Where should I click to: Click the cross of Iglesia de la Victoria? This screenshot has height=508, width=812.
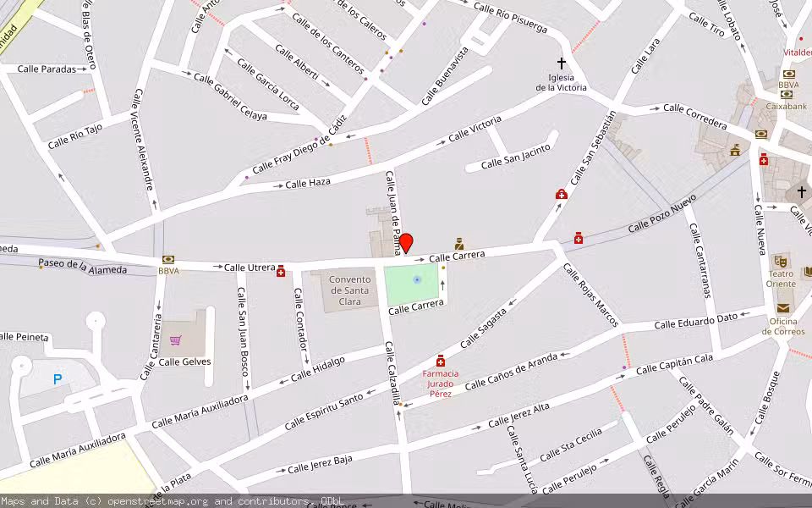click(561, 61)
